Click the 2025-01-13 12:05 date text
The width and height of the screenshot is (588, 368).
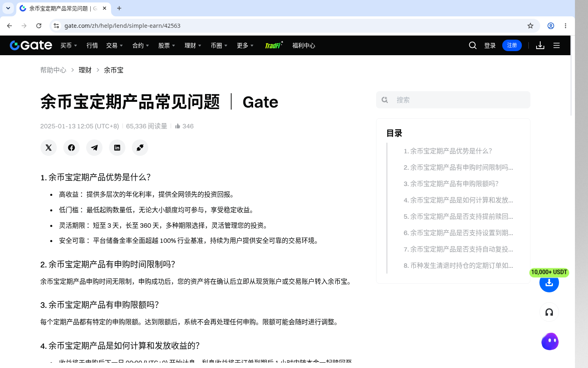tap(80, 126)
